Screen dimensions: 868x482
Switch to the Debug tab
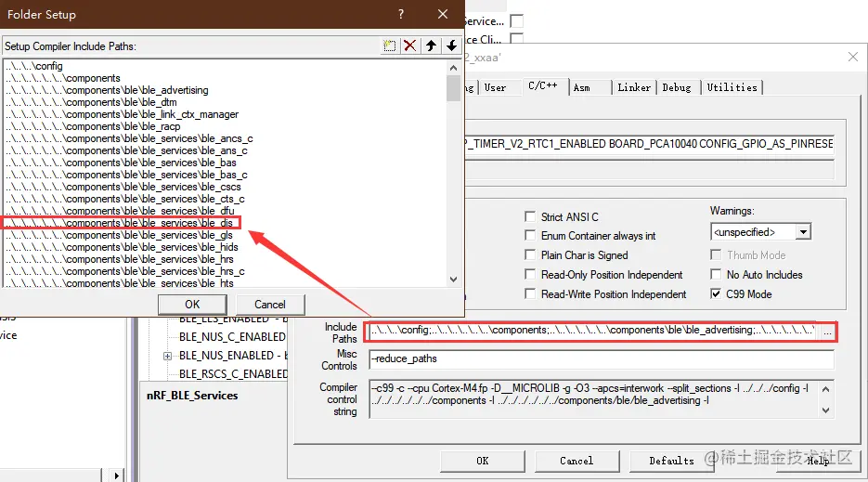(x=677, y=87)
